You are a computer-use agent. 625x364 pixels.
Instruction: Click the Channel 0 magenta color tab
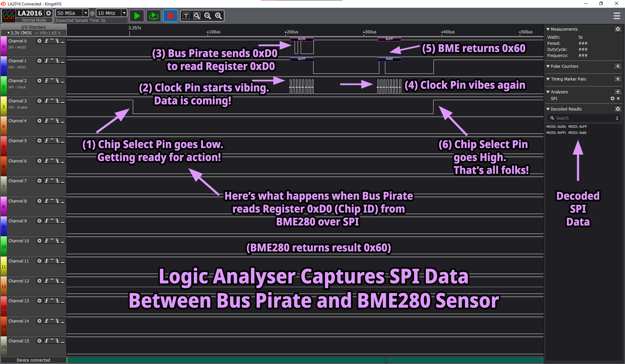coord(4,47)
